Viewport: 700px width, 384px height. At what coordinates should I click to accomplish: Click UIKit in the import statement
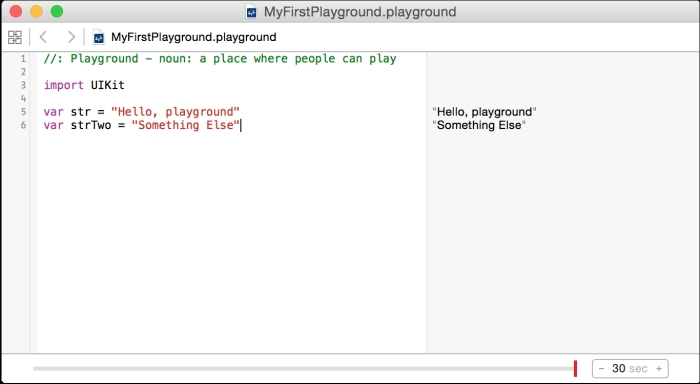tap(108, 85)
